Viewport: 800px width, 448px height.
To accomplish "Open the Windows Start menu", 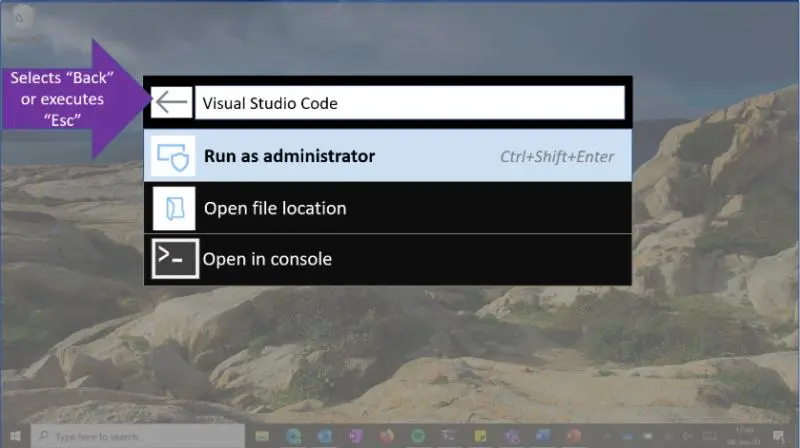I will [16, 437].
